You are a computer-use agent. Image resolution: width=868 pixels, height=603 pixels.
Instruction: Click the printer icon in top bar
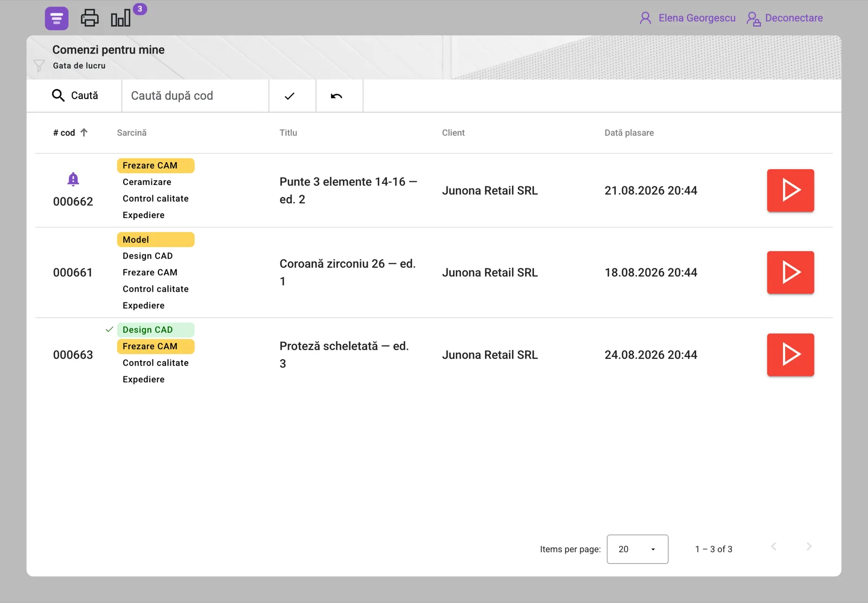90,18
